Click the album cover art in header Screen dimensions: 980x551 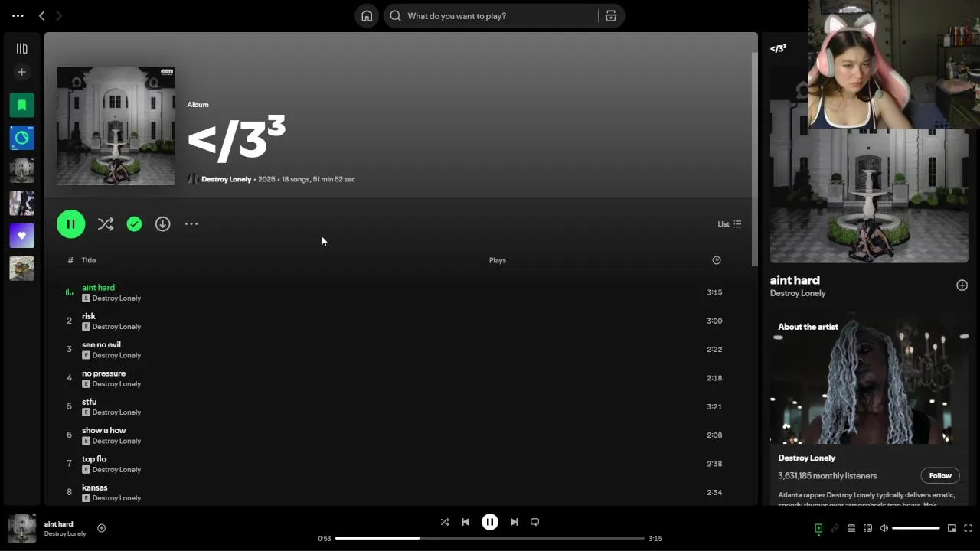116,126
